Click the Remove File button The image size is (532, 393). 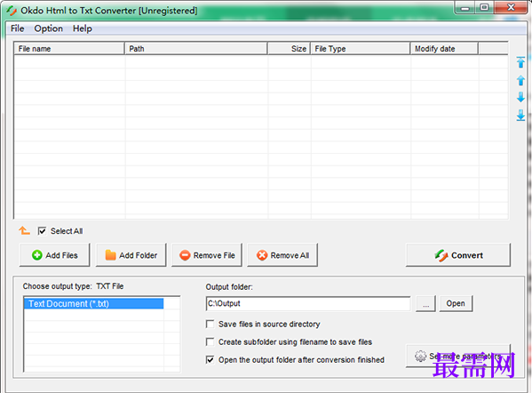click(x=207, y=255)
